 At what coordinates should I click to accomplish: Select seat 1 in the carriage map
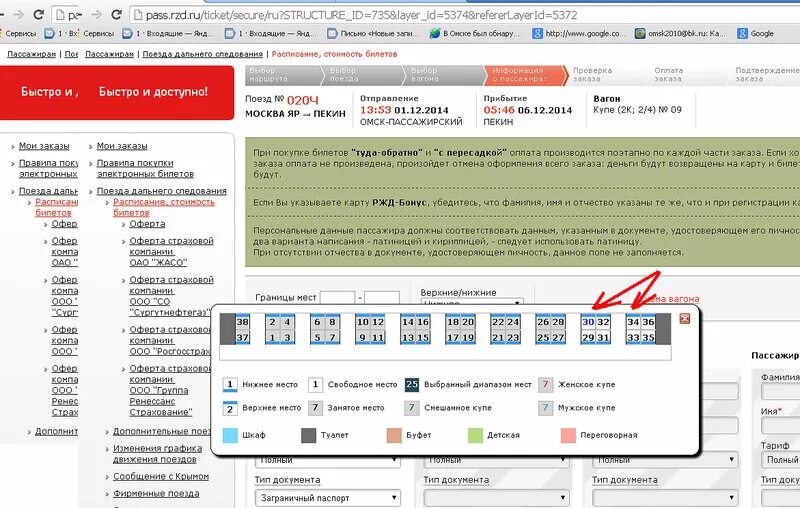tap(272, 337)
